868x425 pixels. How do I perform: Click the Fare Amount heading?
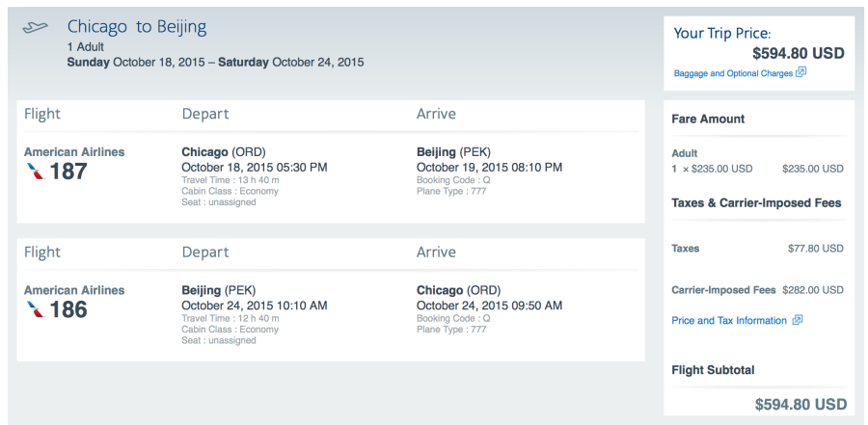pyautogui.click(x=708, y=119)
